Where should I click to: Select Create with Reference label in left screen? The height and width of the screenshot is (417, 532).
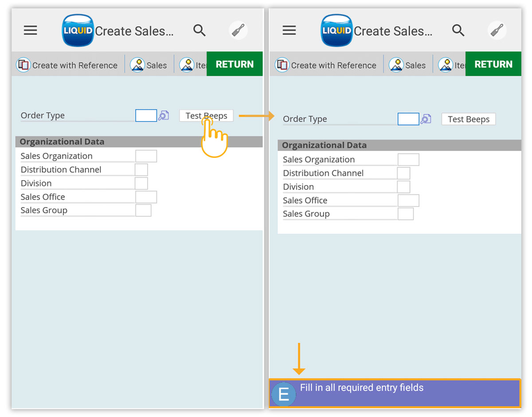[75, 65]
